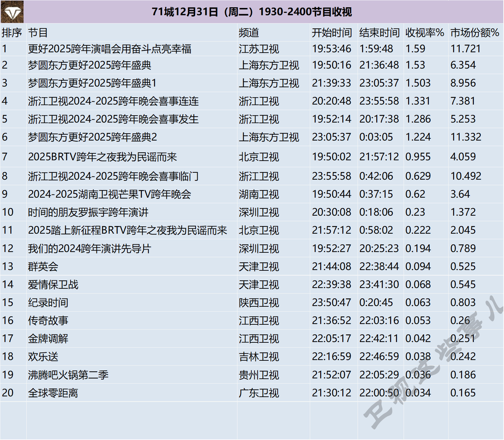
Task: Select program '时间的朋友罗振宇跨年演讲'
Action: pos(88,212)
